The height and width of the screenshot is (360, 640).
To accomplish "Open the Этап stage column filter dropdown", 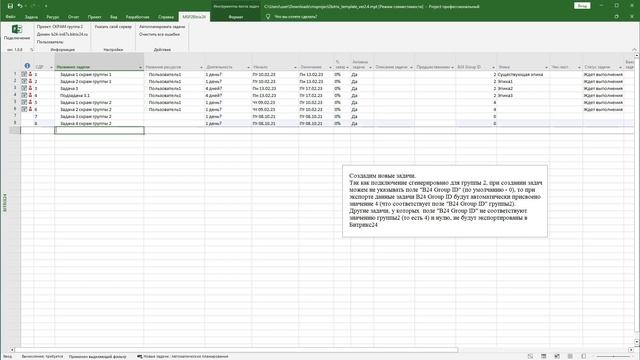I will tap(546, 67).
